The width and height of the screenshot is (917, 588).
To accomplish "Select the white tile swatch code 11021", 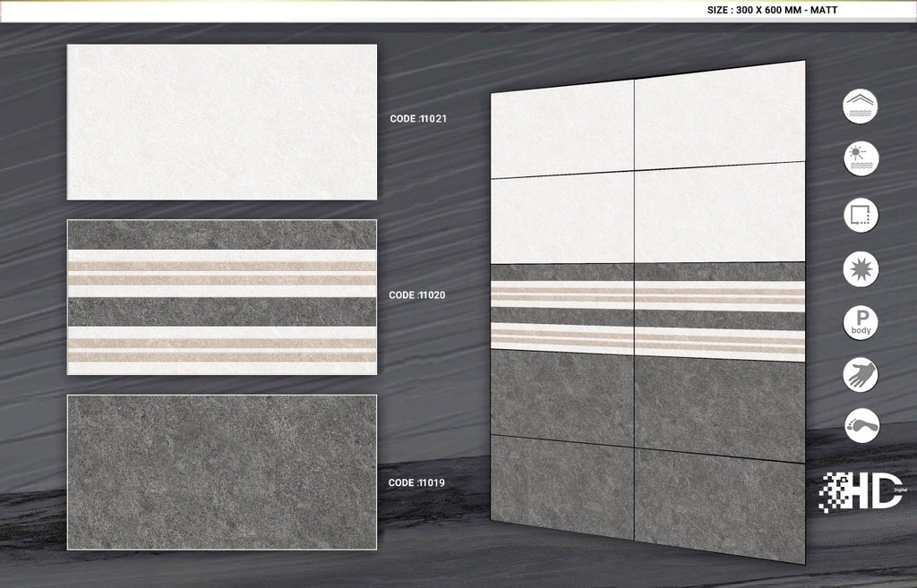I will pyautogui.click(x=222, y=122).
